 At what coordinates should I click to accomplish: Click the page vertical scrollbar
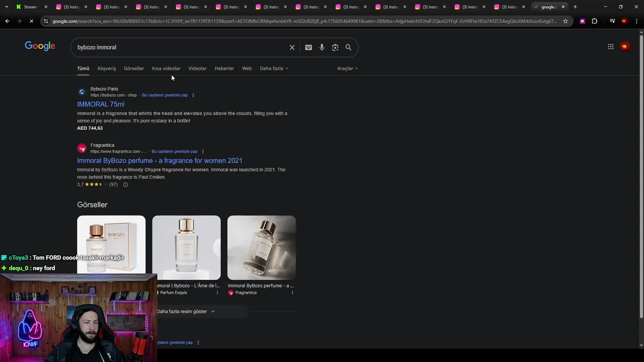[x=641, y=176]
